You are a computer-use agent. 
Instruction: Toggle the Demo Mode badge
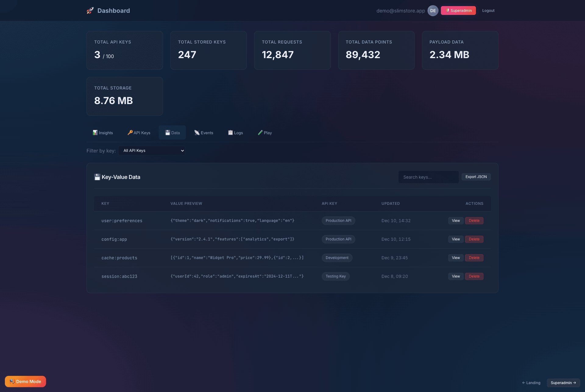25,381
